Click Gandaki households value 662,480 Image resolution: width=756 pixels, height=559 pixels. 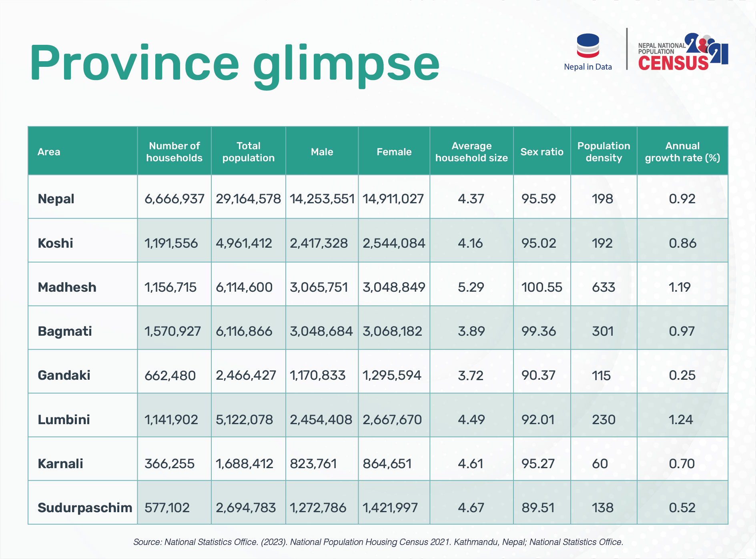point(170,376)
